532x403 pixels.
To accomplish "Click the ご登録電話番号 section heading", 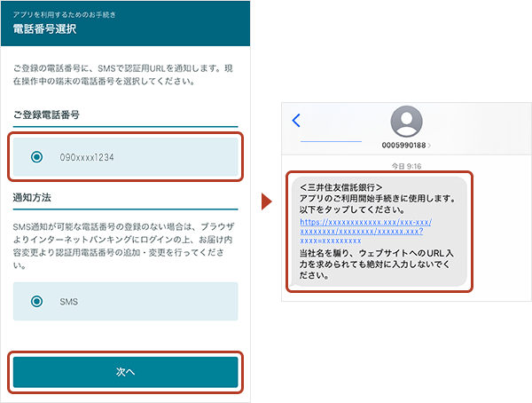I will pyautogui.click(x=44, y=115).
